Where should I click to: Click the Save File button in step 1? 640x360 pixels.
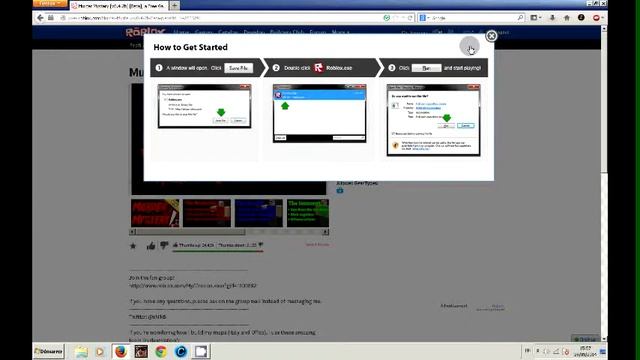click(x=238, y=68)
